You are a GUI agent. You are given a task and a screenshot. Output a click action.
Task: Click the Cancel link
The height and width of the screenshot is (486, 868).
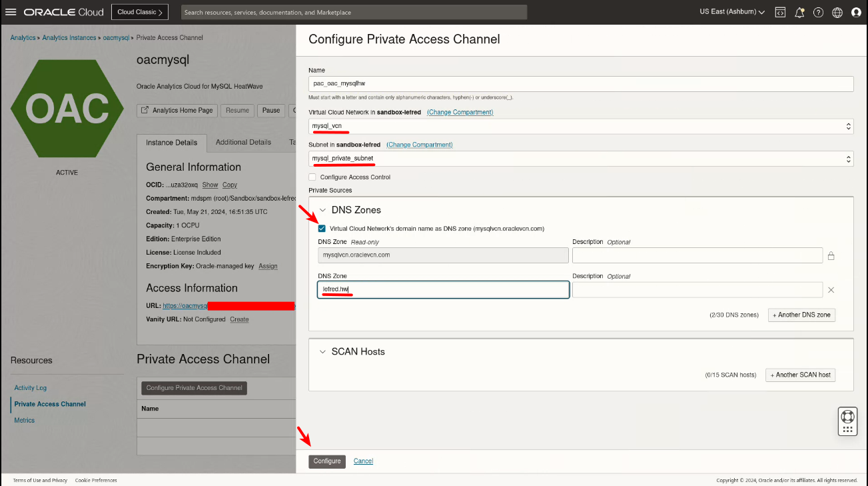point(363,461)
